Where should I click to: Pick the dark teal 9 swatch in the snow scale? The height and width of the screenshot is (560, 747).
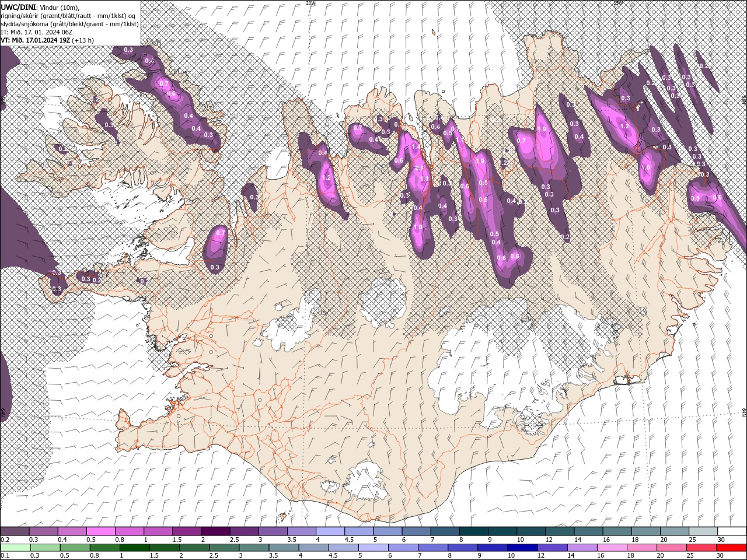point(502,531)
